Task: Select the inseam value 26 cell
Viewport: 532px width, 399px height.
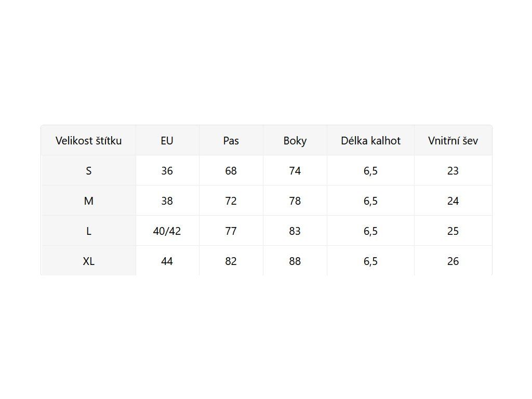Action: [x=453, y=261]
